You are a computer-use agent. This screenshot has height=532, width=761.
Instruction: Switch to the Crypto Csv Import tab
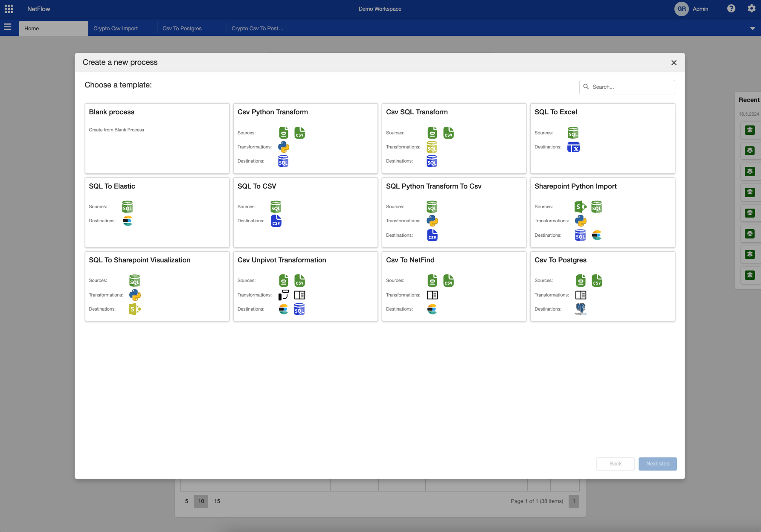(x=116, y=29)
